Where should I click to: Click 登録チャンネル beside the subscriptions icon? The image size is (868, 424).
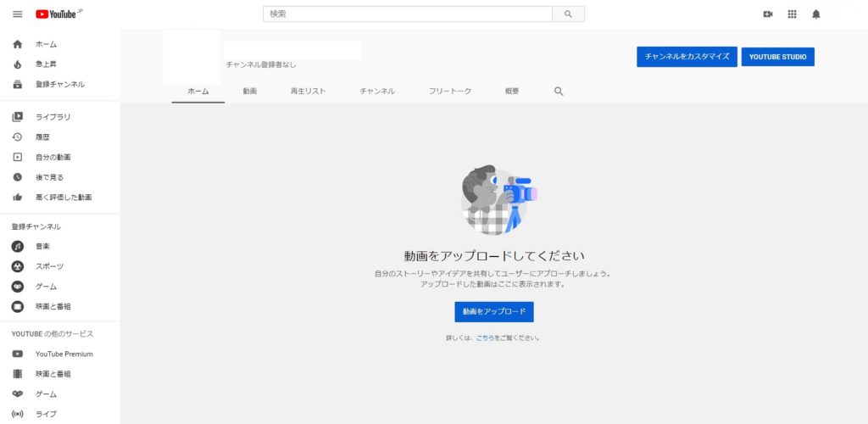[60, 84]
